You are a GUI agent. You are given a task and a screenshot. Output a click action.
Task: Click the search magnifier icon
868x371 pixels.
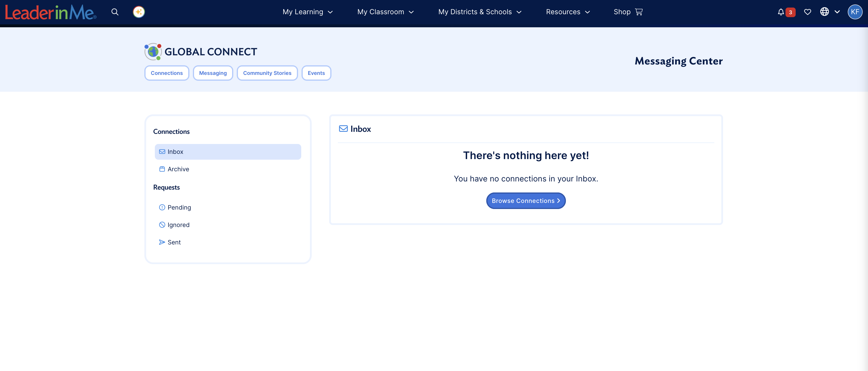tap(115, 12)
